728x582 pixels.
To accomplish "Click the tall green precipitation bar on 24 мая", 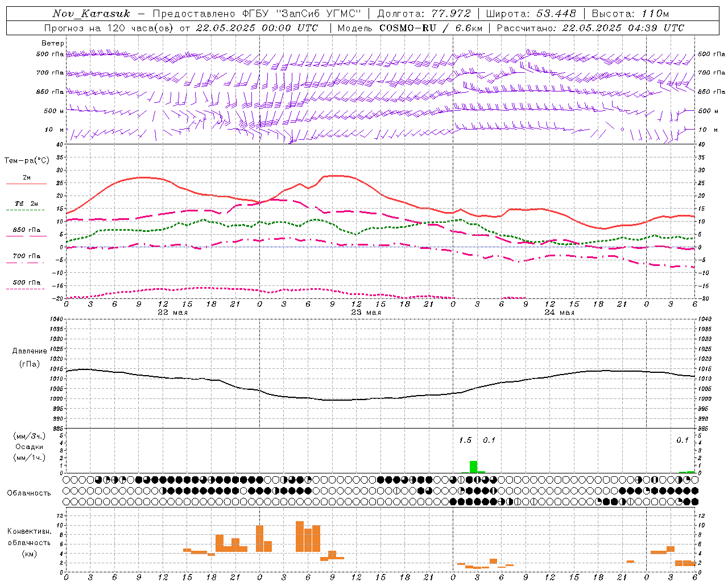I will point(473,467).
